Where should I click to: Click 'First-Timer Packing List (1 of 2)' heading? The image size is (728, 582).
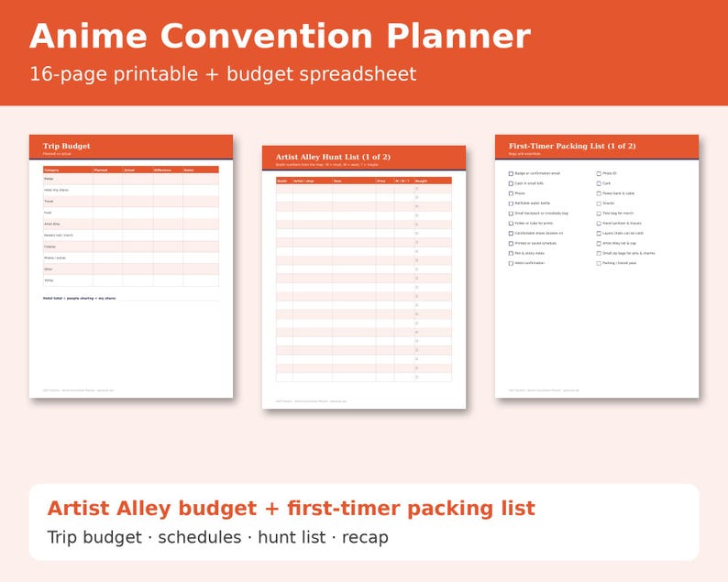(572, 146)
